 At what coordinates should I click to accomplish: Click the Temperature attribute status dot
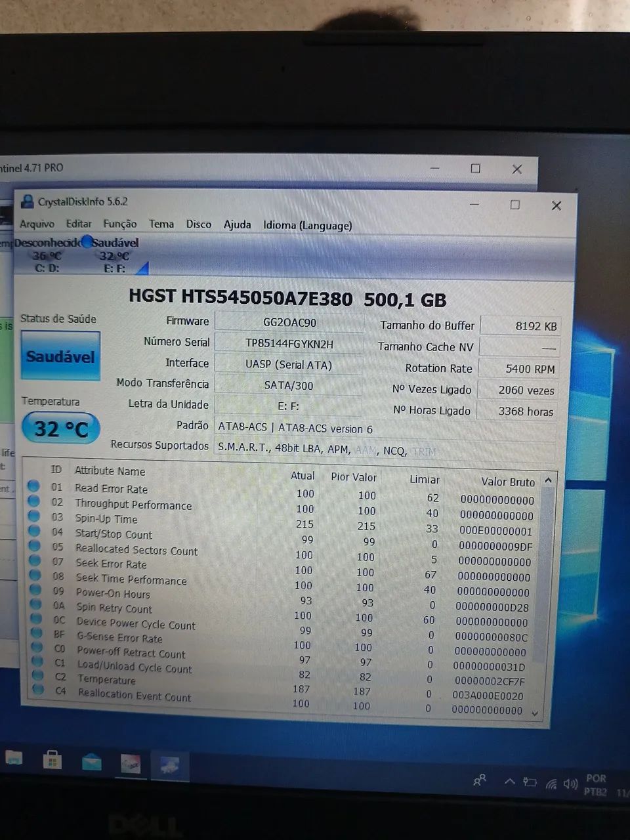pyautogui.click(x=38, y=675)
